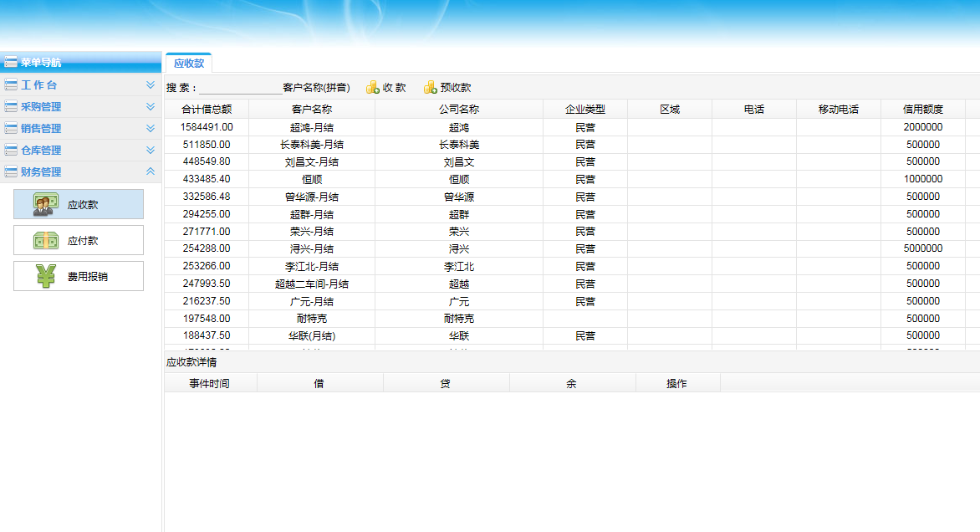Select amount 433485.40 cell
The image size is (980, 532).
[x=207, y=179]
